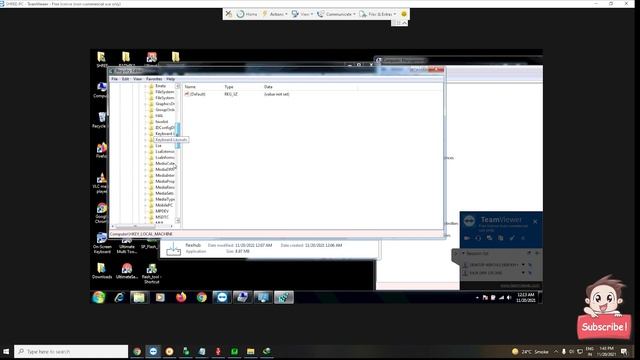640x360 pixels.
Task: Expand the MediaCategories key arrow
Action: [145, 163]
